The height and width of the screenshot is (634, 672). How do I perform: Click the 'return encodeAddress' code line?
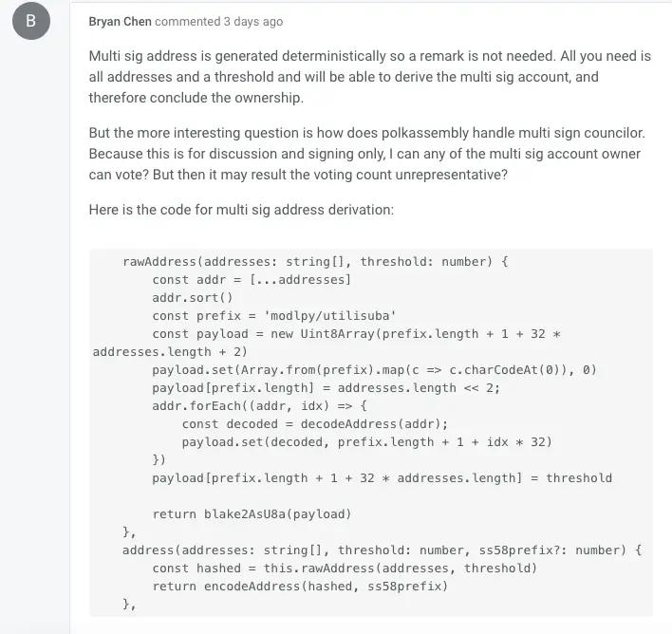tap(299, 586)
